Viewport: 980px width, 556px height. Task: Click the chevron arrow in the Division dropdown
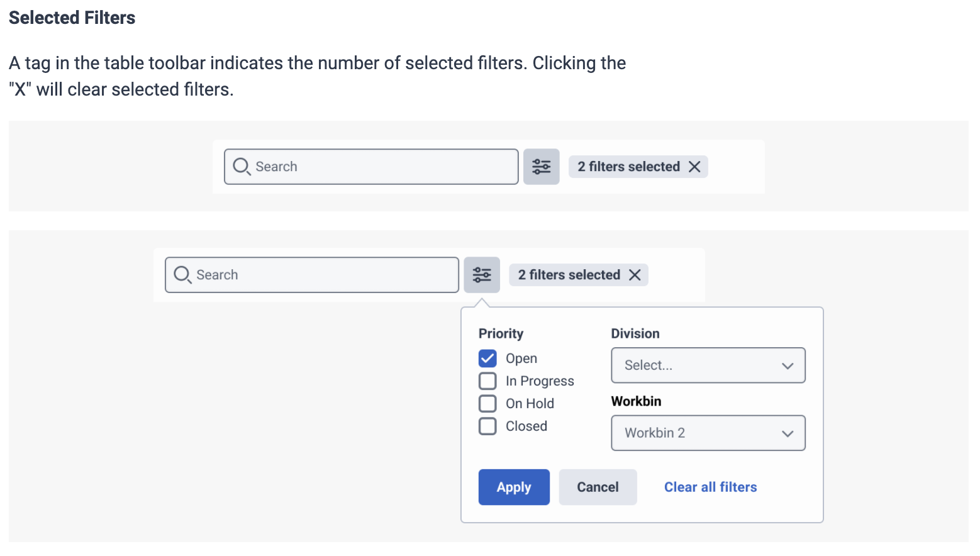788,366
